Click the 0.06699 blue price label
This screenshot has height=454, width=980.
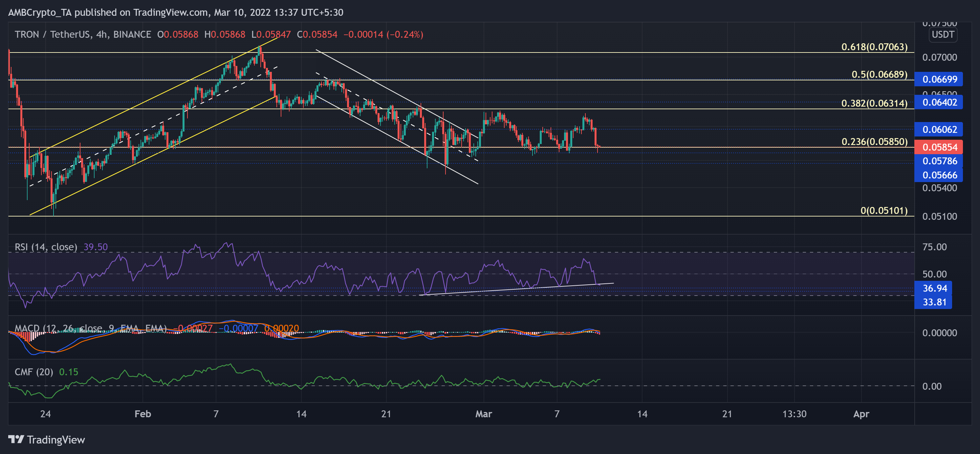[939, 79]
